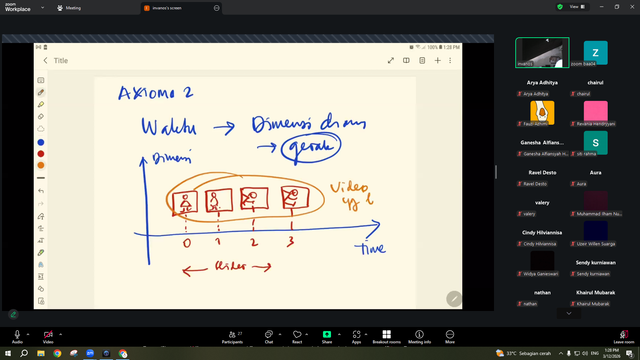The height and width of the screenshot is (360, 640).
Task: Toggle full screen in the notes app
Action: [391, 60]
